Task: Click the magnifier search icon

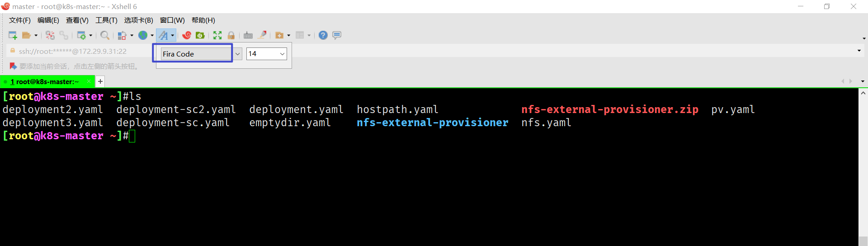Action: point(105,35)
